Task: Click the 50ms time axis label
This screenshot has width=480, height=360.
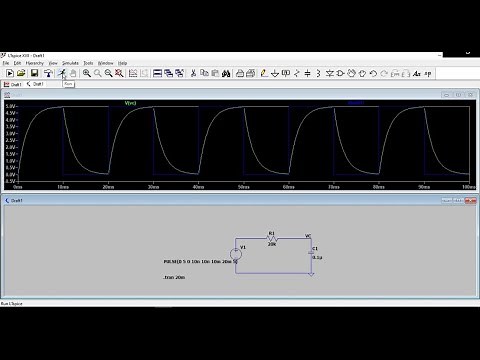Action: [x=243, y=187]
